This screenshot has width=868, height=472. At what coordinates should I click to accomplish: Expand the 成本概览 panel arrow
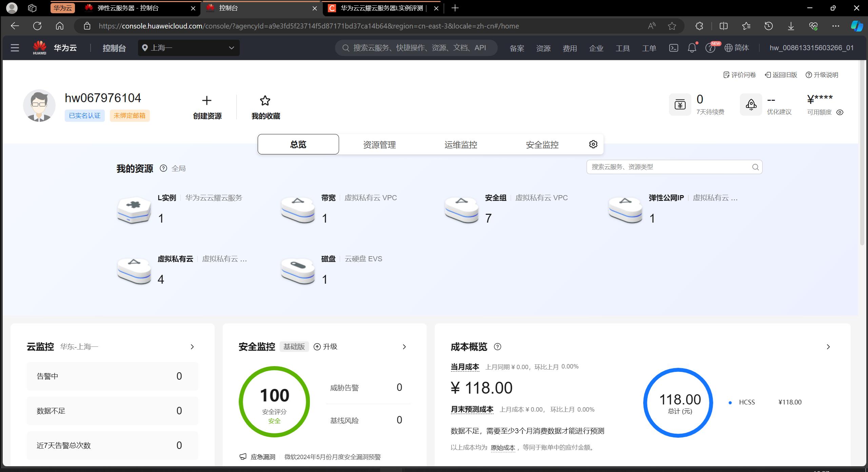click(x=828, y=347)
